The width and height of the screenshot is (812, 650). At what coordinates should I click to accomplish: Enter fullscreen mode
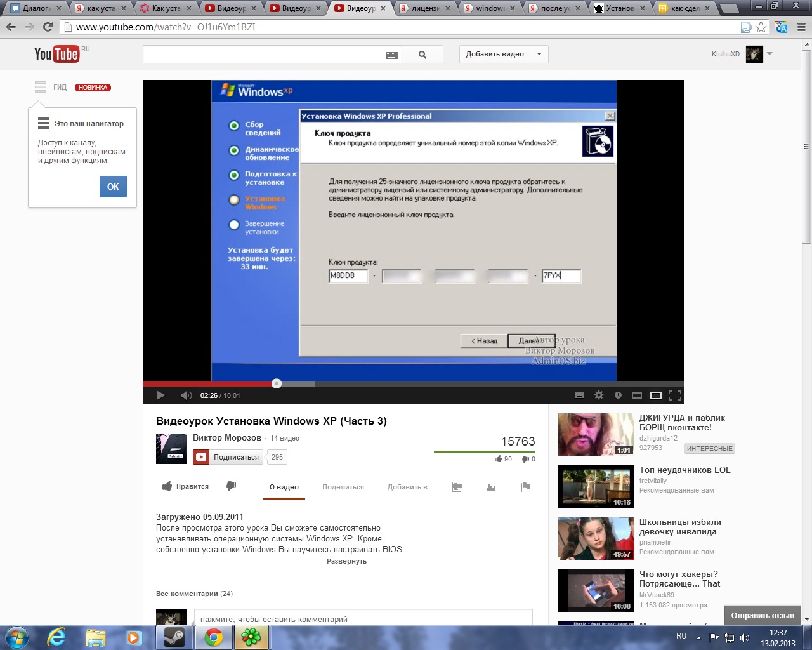[675, 395]
